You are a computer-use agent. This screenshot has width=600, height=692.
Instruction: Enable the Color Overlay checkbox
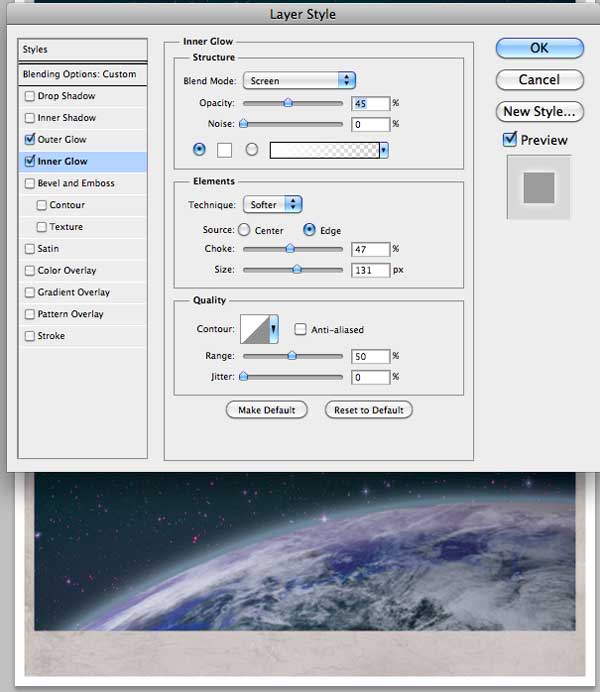(30, 270)
